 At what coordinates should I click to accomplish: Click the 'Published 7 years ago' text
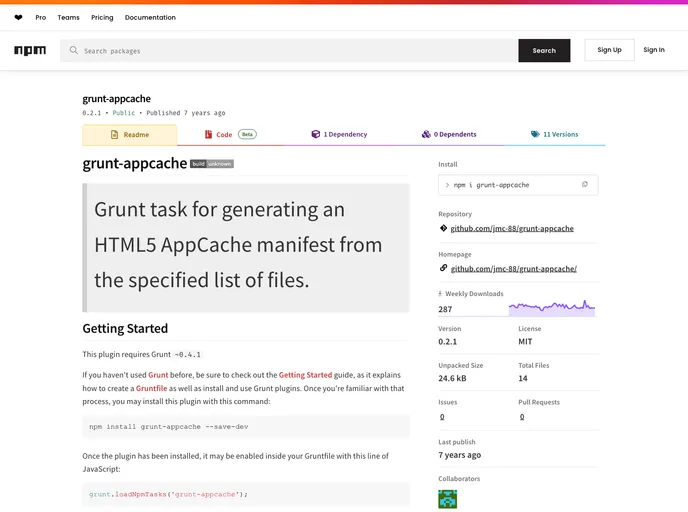[x=186, y=113]
